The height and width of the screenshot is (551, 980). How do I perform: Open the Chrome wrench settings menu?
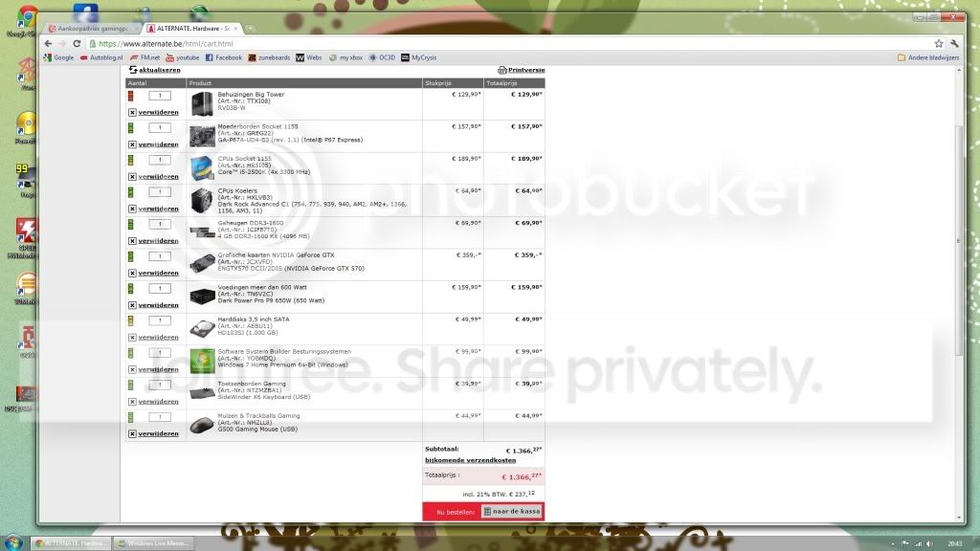pos(954,44)
